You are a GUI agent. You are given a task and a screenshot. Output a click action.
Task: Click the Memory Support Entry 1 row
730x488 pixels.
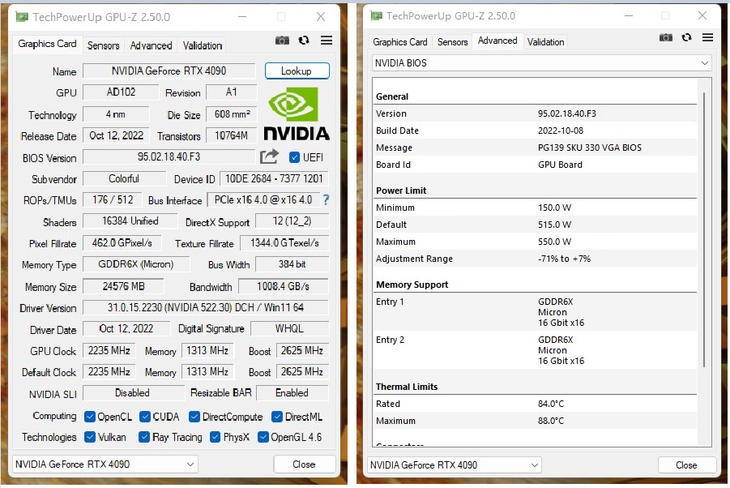click(x=536, y=312)
